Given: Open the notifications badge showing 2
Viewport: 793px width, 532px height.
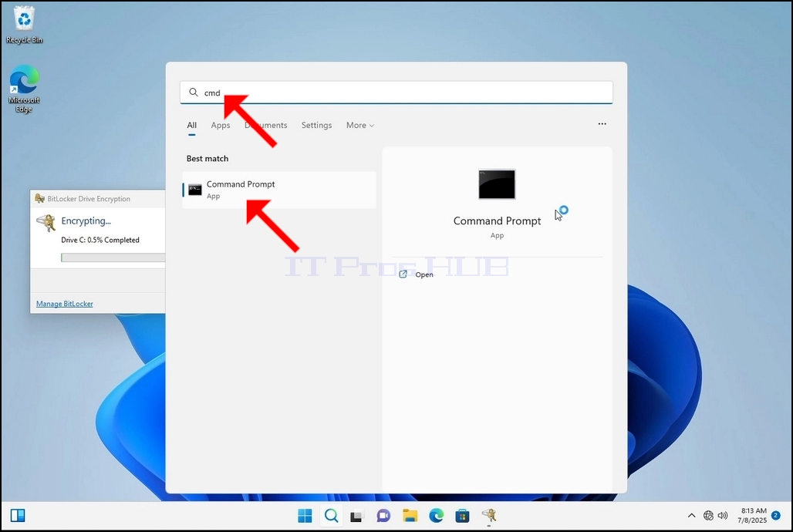Looking at the screenshot, I should tap(776, 515).
